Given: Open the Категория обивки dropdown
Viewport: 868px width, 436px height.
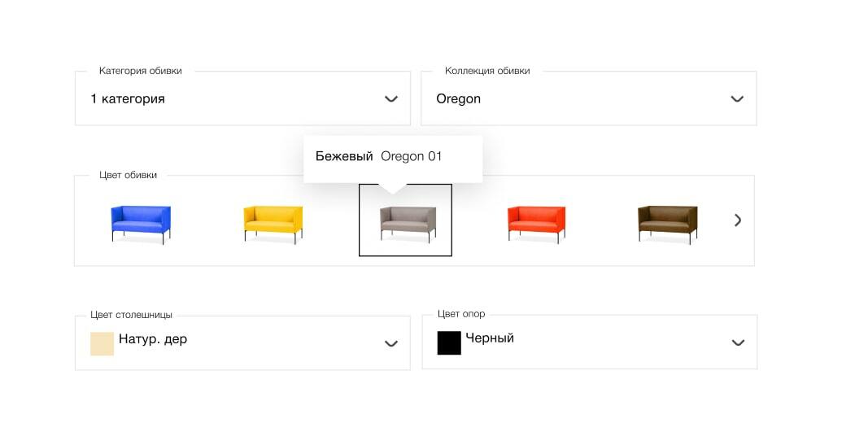Looking at the screenshot, I should 243,98.
